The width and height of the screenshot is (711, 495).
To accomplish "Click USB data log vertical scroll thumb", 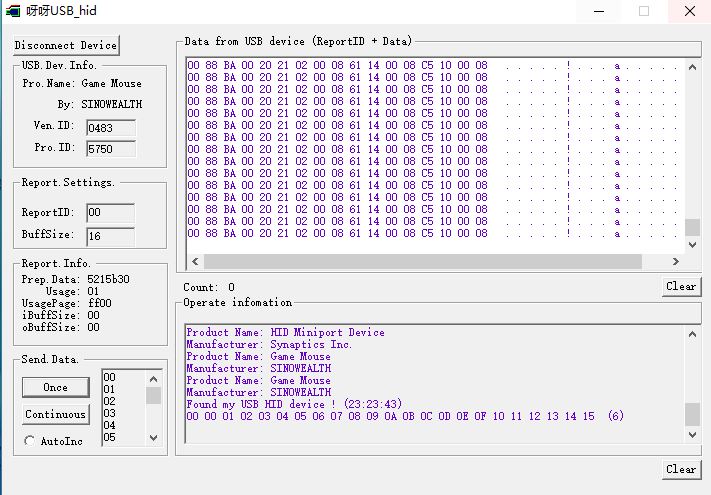I will tap(692, 227).
